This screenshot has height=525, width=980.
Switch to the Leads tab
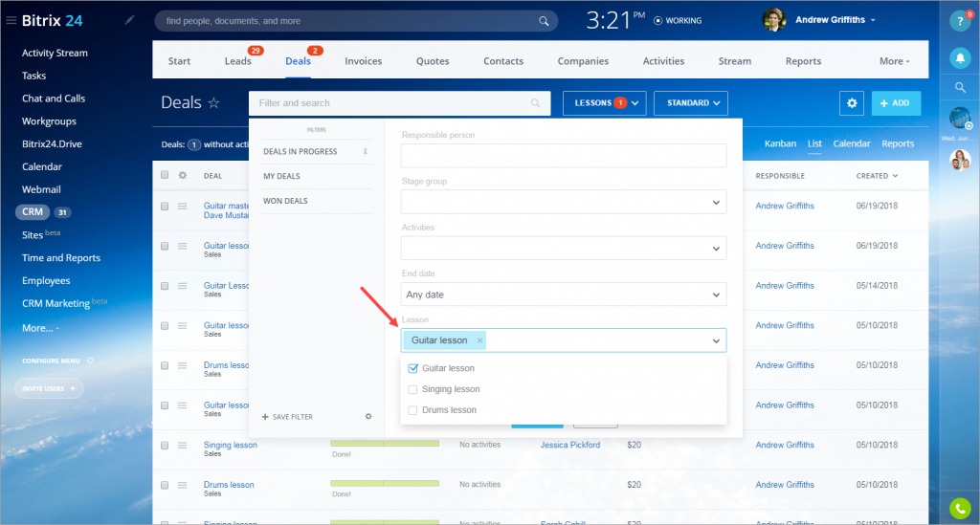[238, 61]
